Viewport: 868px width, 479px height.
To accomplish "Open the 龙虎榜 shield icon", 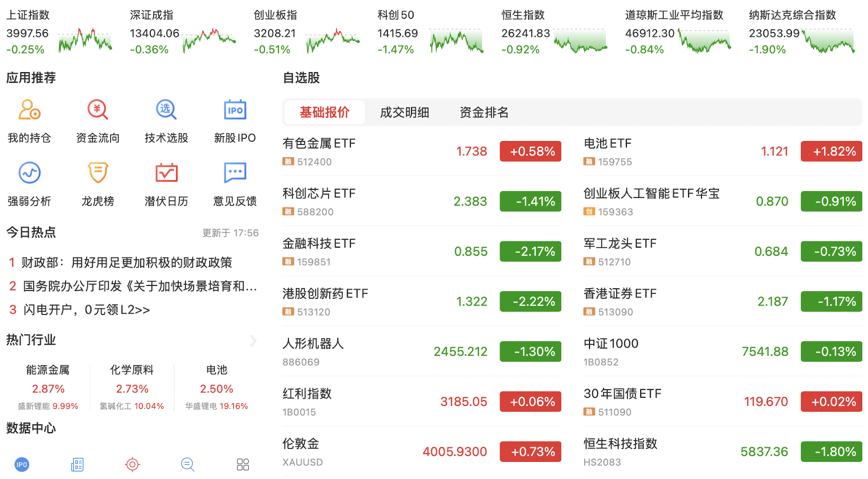I will (98, 173).
